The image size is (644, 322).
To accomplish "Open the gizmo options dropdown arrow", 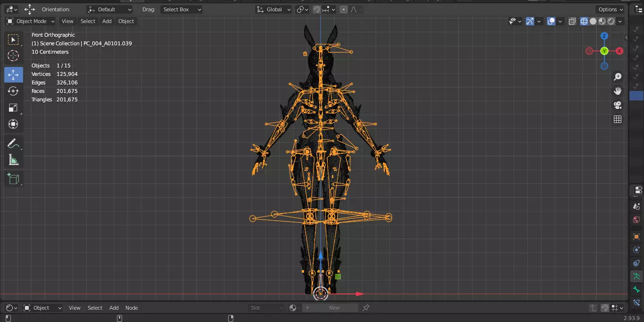I will 538,21.
